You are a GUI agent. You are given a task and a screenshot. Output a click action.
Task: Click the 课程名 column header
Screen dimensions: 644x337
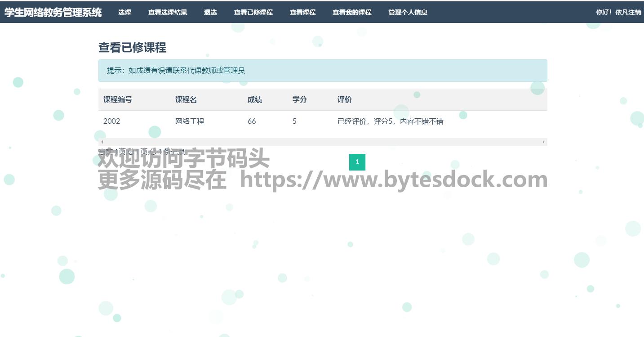coord(186,100)
